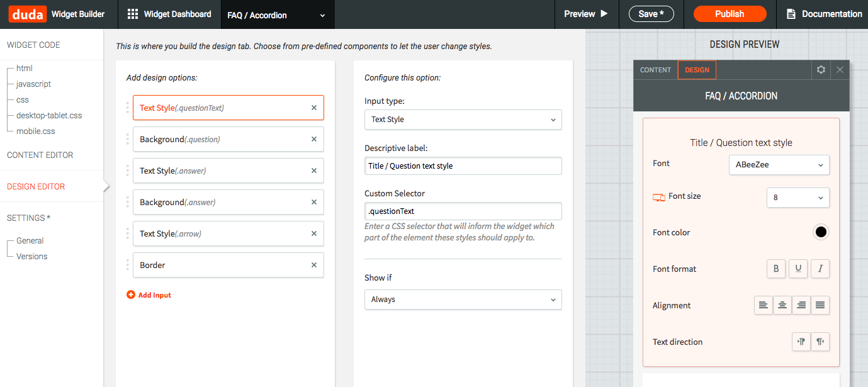This screenshot has height=387, width=868.
Task: Toggle underline font format
Action: (x=798, y=269)
